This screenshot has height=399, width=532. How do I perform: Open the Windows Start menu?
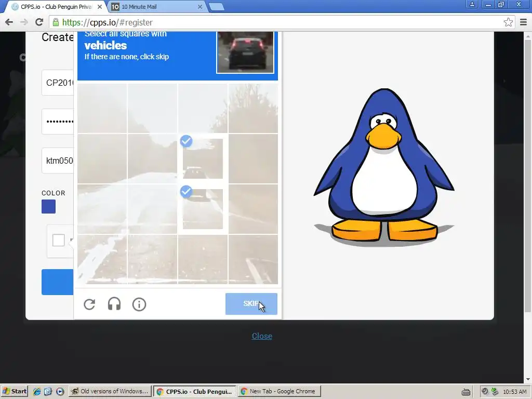(x=14, y=391)
